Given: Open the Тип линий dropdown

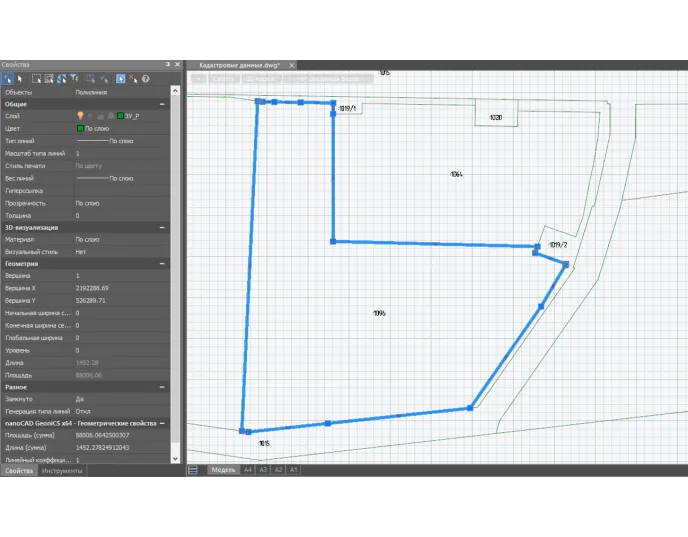Looking at the screenshot, I should pyautogui.click(x=120, y=141).
